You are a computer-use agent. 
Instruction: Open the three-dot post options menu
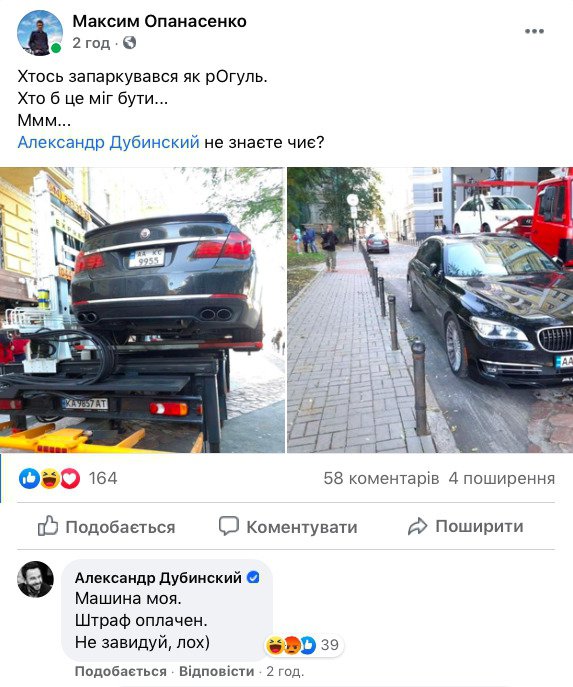534,31
